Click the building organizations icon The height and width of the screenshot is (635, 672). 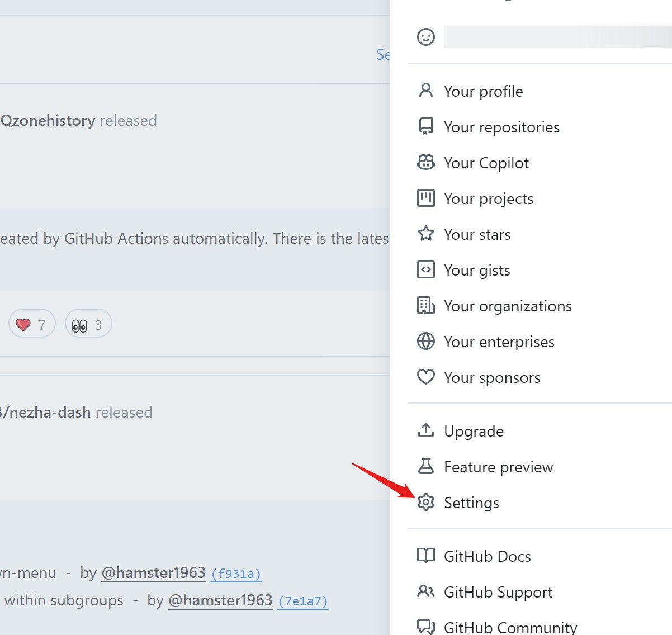point(426,306)
